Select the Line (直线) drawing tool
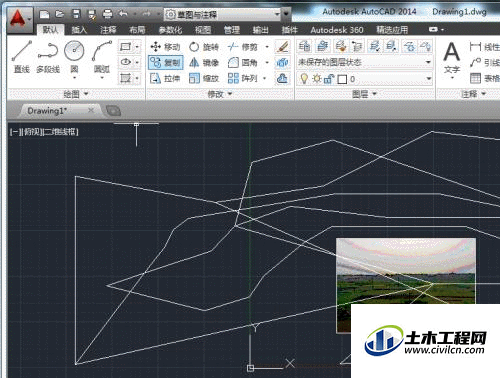This screenshot has height=378, width=500. click(22, 57)
